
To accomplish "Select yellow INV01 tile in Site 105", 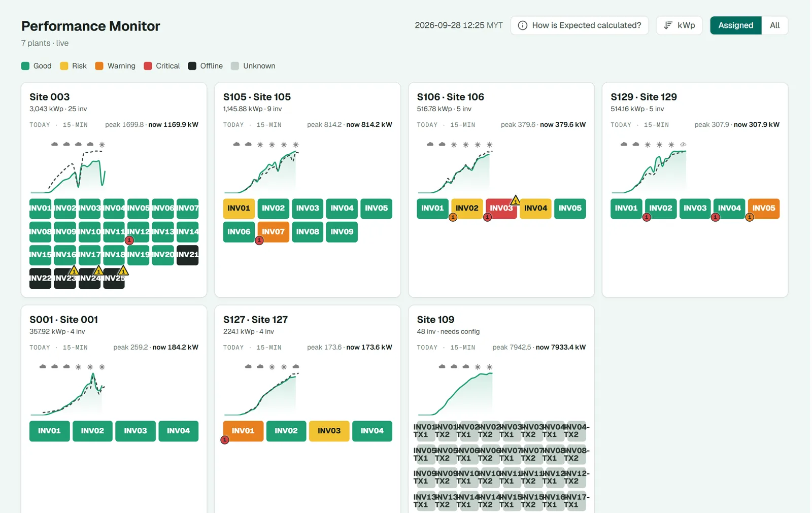I will tap(239, 209).
